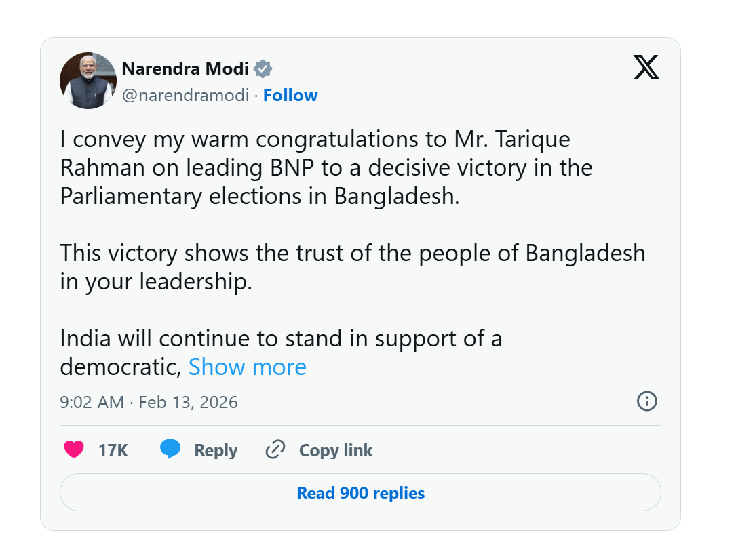
Task: Like the tweet with the heart icon
Action: (x=74, y=449)
